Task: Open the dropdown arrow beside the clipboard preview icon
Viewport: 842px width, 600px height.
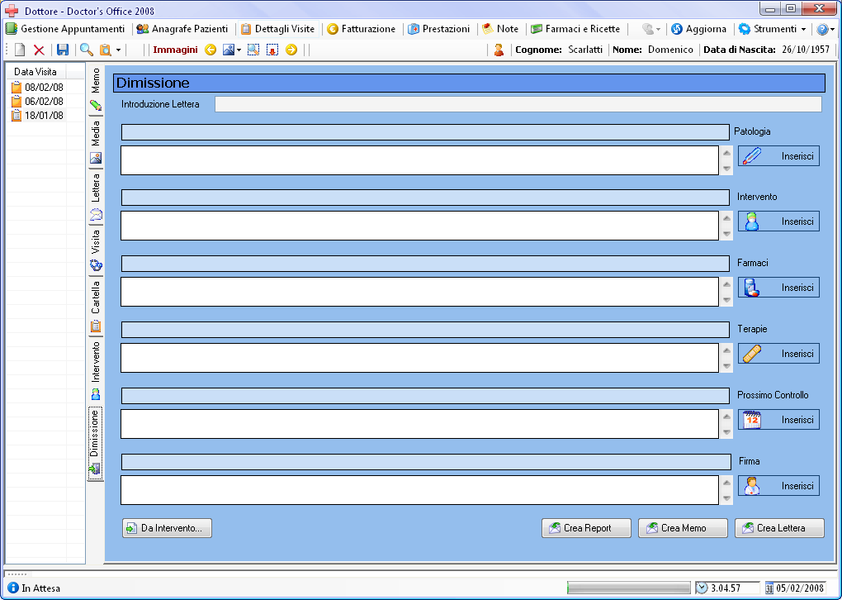Action: tap(118, 50)
